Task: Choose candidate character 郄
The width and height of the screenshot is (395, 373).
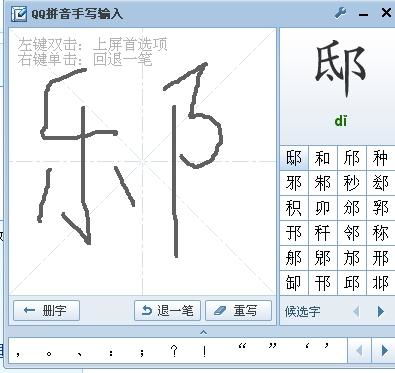Action: pyautogui.click(x=381, y=183)
